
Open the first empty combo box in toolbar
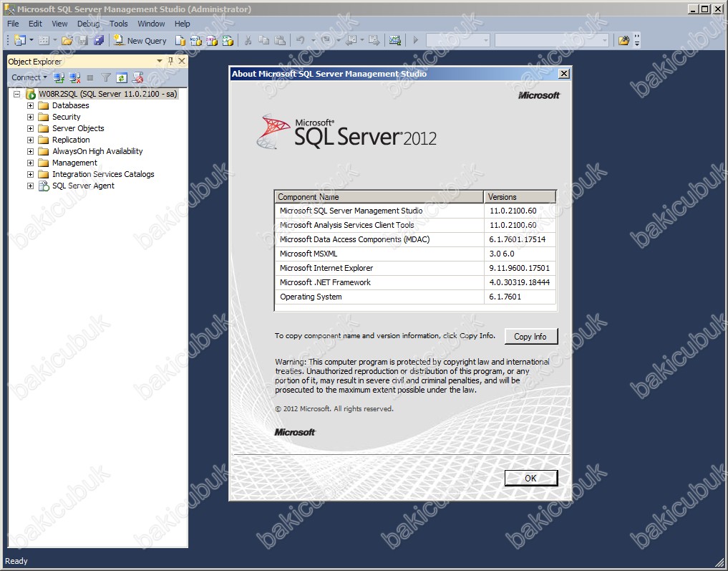(x=458, y=40)
